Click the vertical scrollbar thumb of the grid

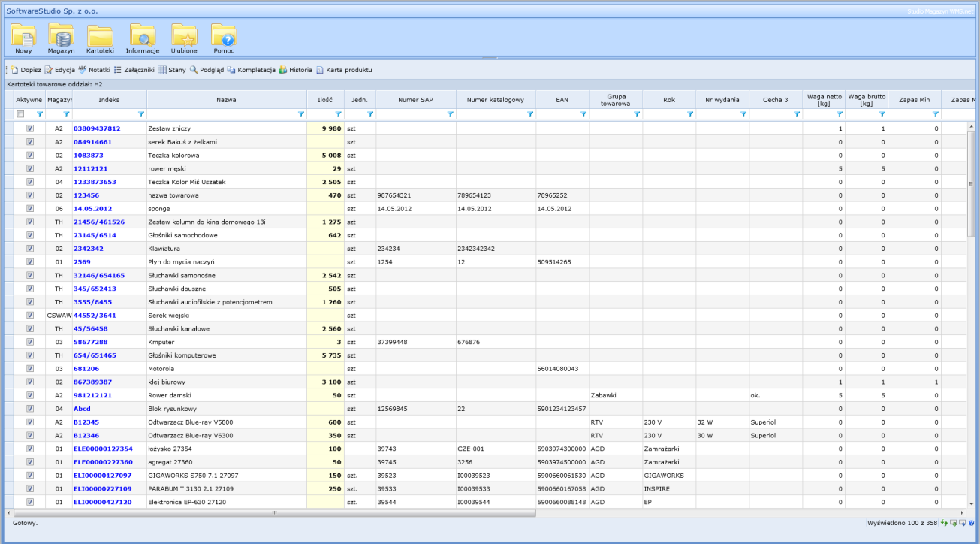972,184
